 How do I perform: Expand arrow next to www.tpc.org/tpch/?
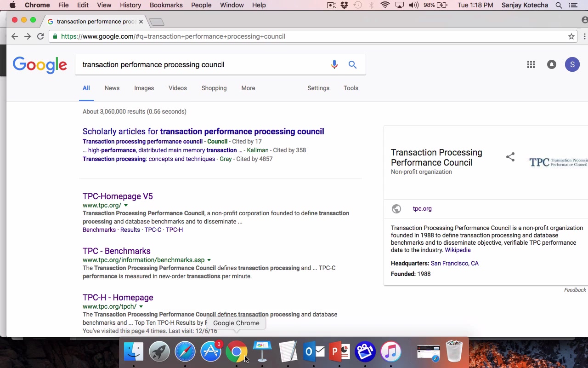tap(141, 307)
